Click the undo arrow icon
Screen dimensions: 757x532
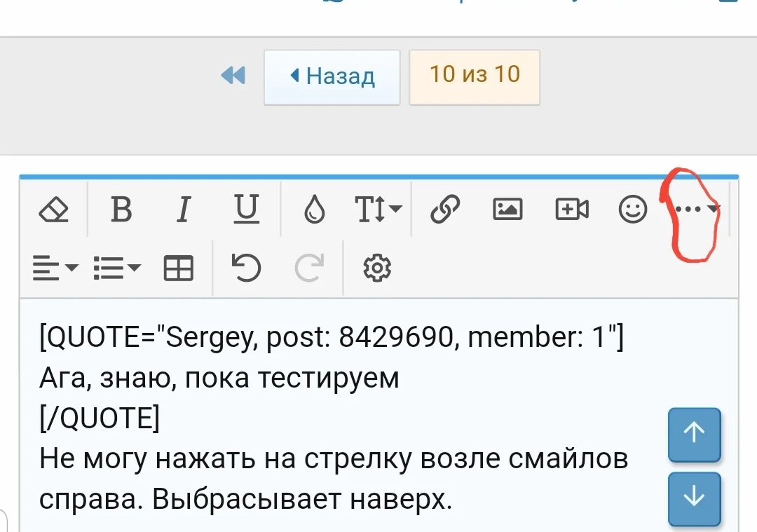pos(245,267)
